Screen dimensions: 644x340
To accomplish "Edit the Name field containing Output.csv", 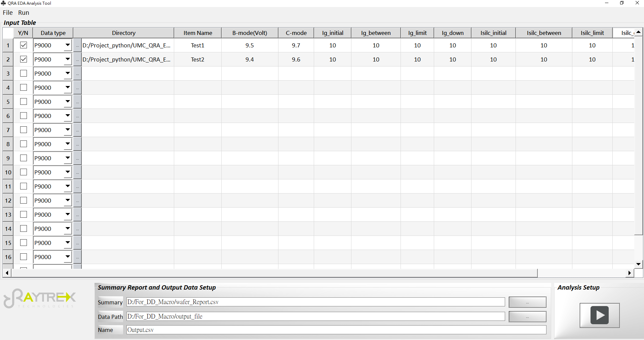I will (x=336, y=330).
